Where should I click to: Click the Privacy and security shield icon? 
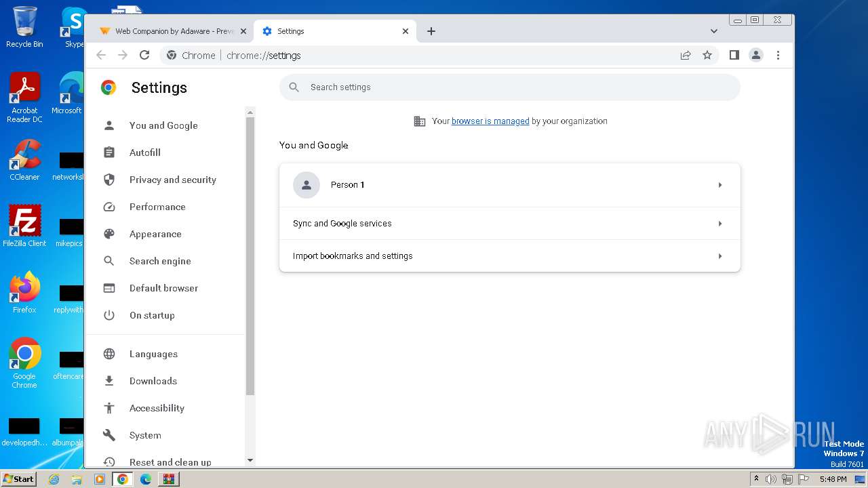pyautogui.click(x=108, y=180)
